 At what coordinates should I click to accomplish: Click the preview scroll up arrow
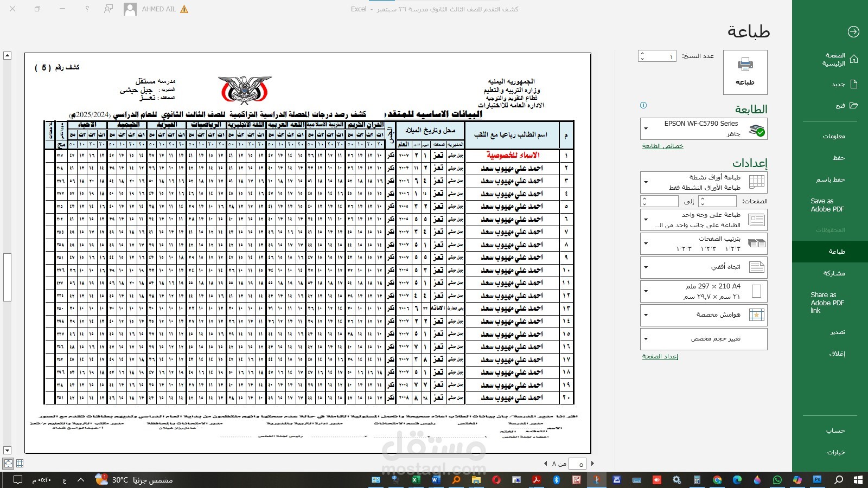[x=7, y=55]
